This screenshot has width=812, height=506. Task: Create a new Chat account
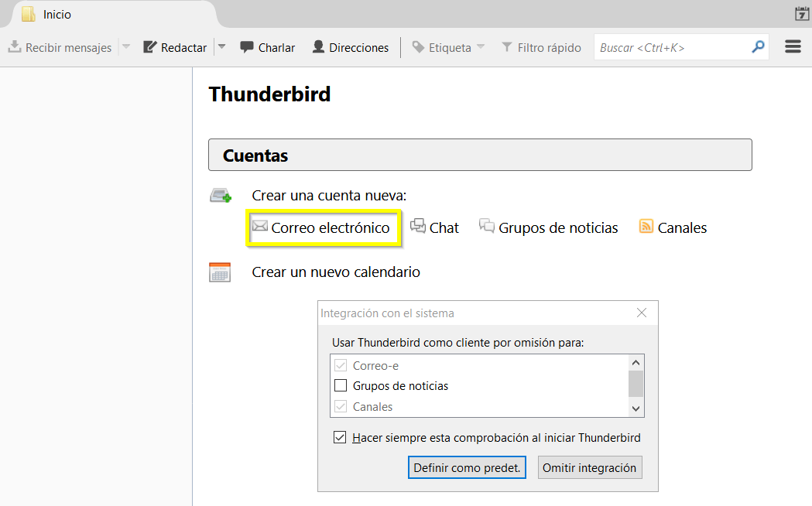[434, 227]
